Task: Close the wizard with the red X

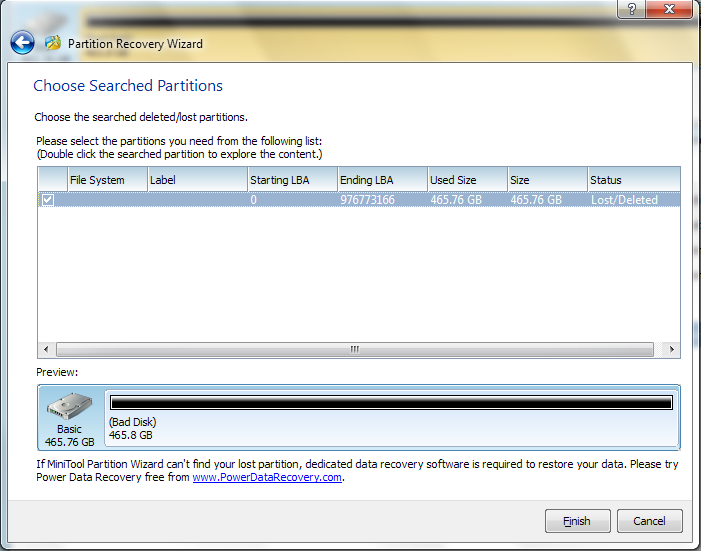Action: point(669,9)
